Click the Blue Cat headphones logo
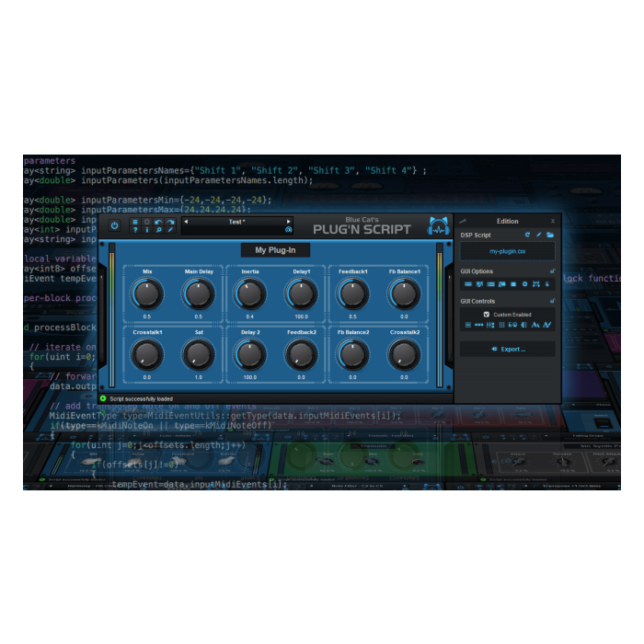The height and width of the screenshot is (644, 644). [439, 226]
